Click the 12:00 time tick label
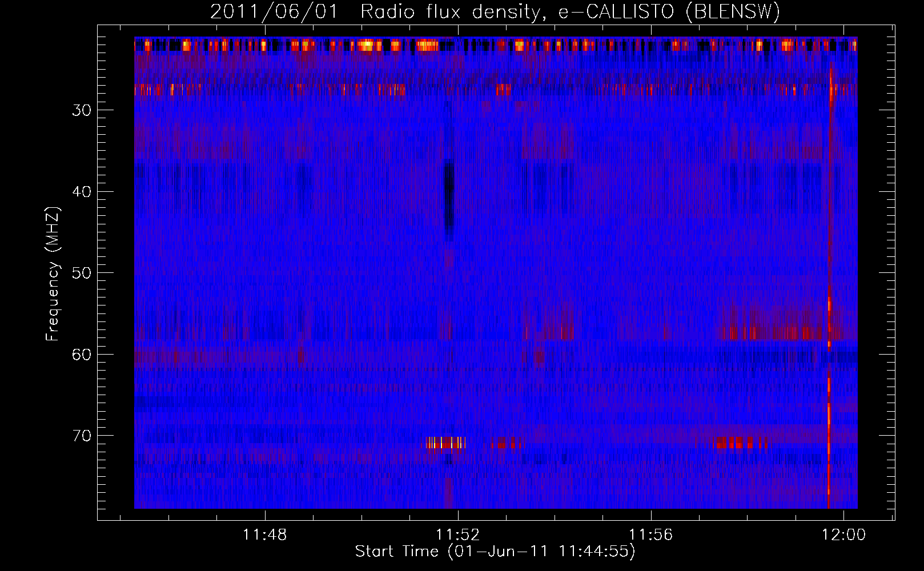The image size is (924, 571). 844,535
